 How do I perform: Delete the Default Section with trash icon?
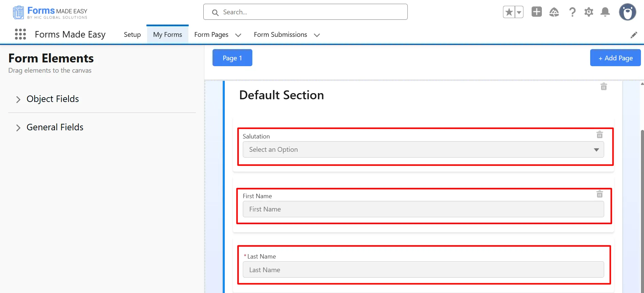coord(603,87)
